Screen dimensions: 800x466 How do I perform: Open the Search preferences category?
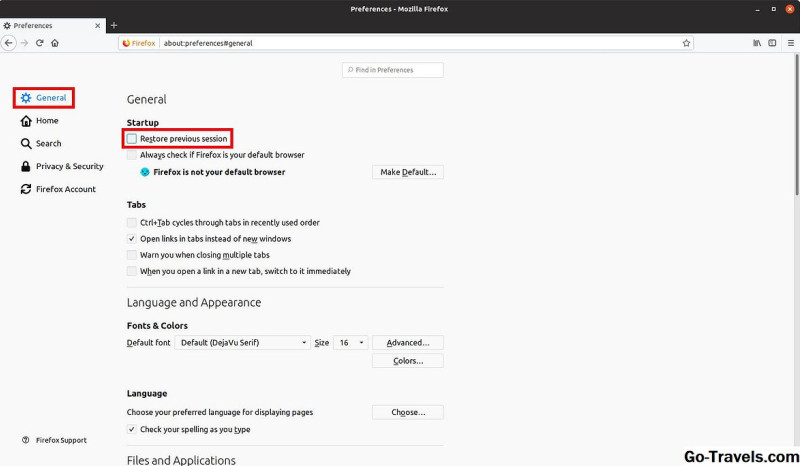(x=41, y=143)
